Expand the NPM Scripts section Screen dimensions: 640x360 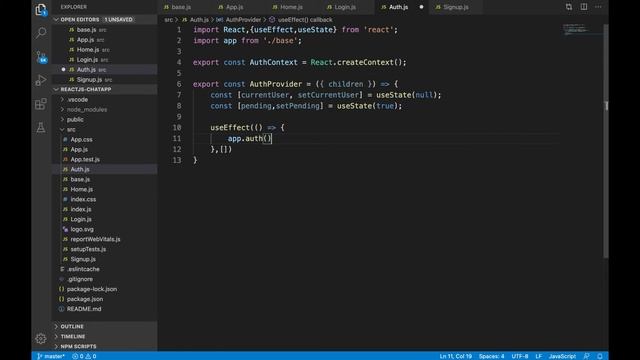(78, 347)
